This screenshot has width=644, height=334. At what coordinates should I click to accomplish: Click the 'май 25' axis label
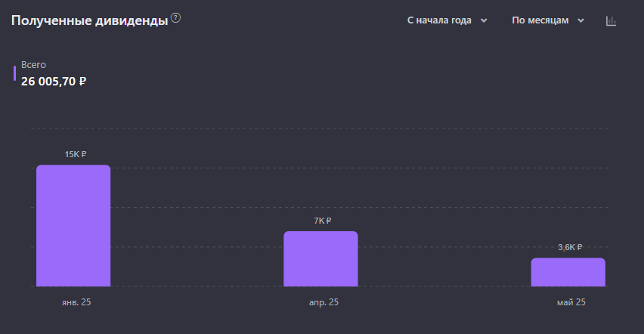(571, 302)
